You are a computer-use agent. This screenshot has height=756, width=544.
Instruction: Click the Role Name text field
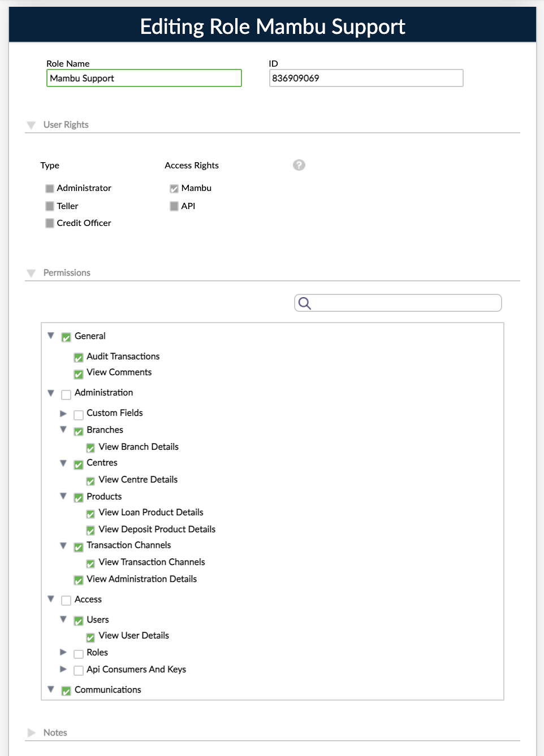[144, 79]
